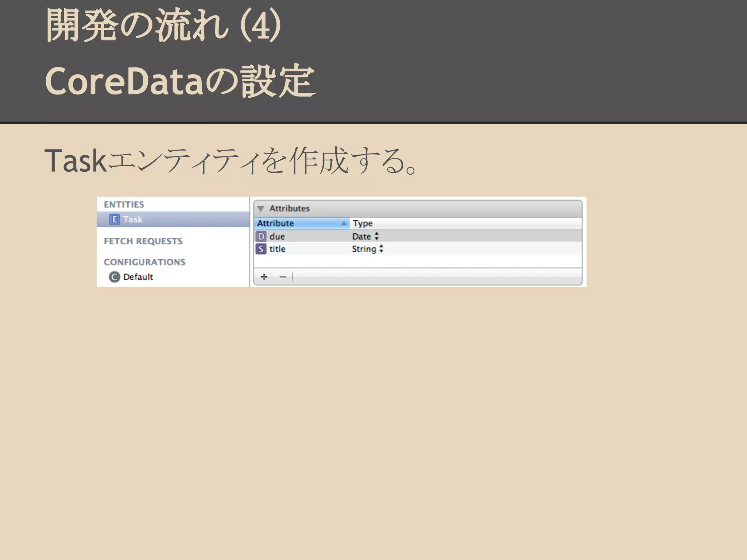Toggle the Attribute column sort arrow

[x=344, y=223]
